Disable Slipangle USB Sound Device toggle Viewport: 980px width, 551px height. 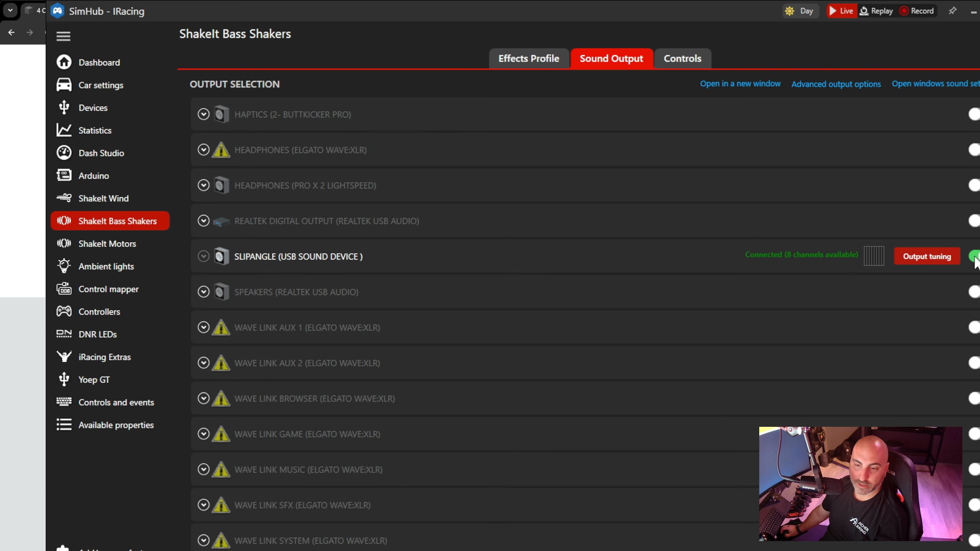974,256
